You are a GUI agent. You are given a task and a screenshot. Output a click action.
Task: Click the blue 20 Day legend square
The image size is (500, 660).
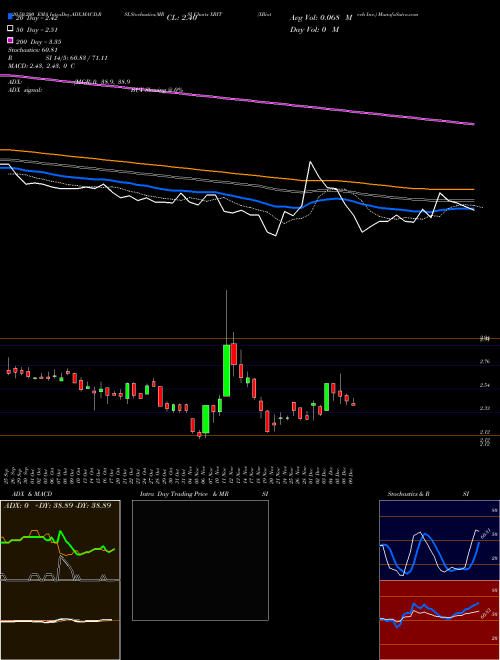click(11, 17)
